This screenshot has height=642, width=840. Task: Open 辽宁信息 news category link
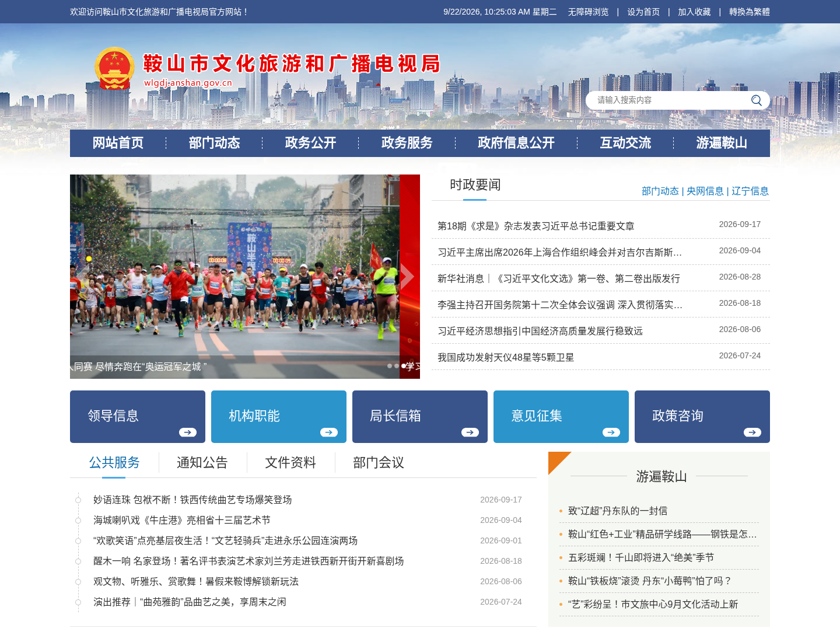point(750,191)
